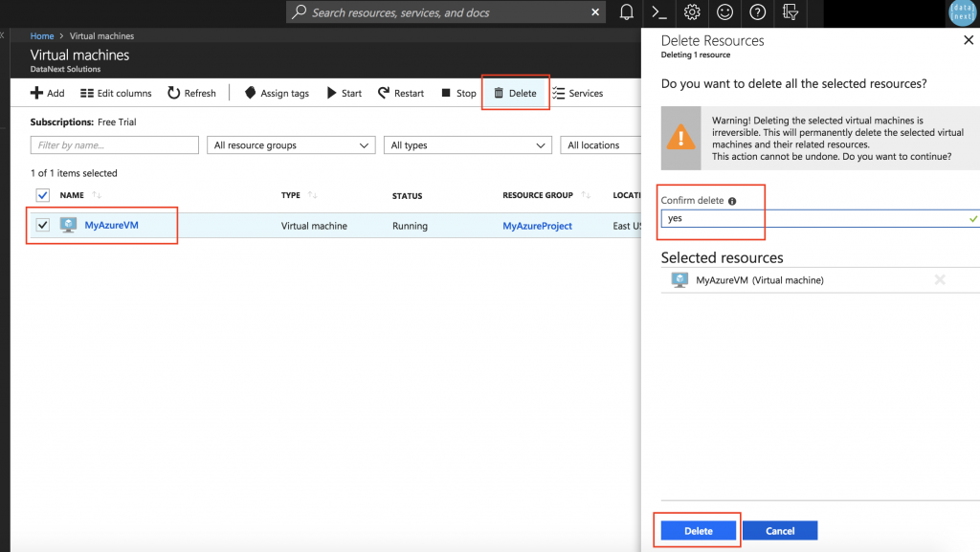Open the portal settings gear
Screen dimensions: 980x552
(691, 12)
